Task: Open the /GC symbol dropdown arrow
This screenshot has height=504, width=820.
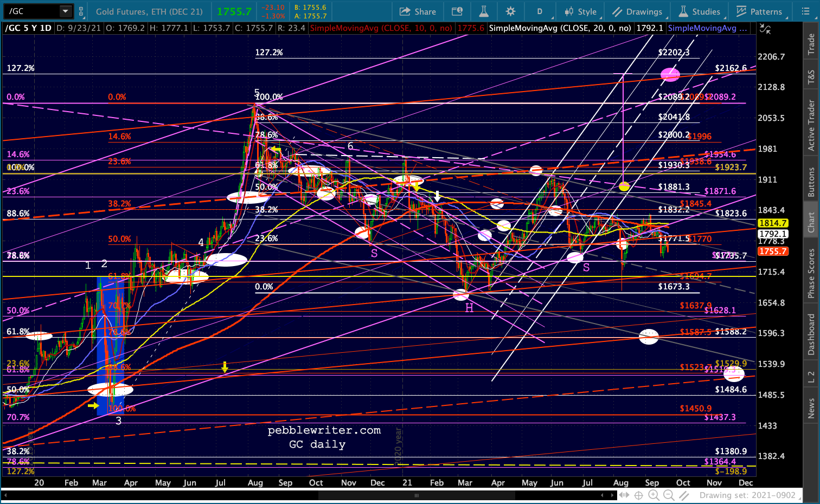Action: click(x=65, y=11)
